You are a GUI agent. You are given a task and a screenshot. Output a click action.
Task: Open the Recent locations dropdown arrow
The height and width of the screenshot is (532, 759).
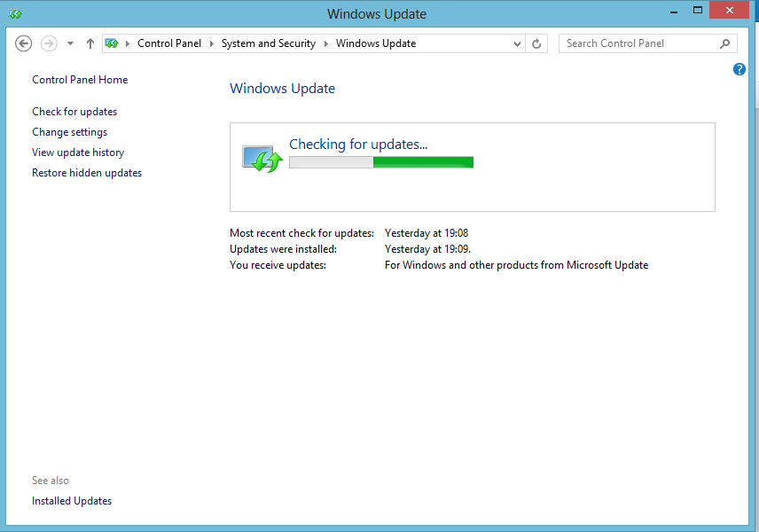point(70,43)
